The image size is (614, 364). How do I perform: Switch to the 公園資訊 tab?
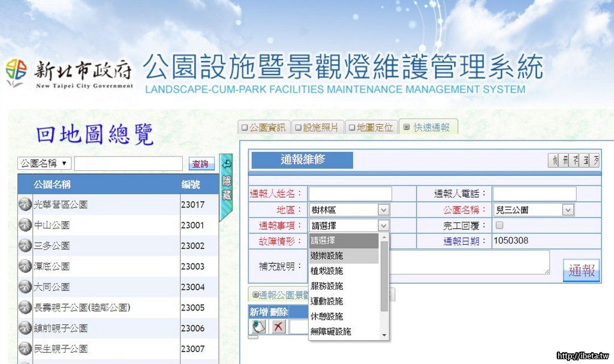264,127
